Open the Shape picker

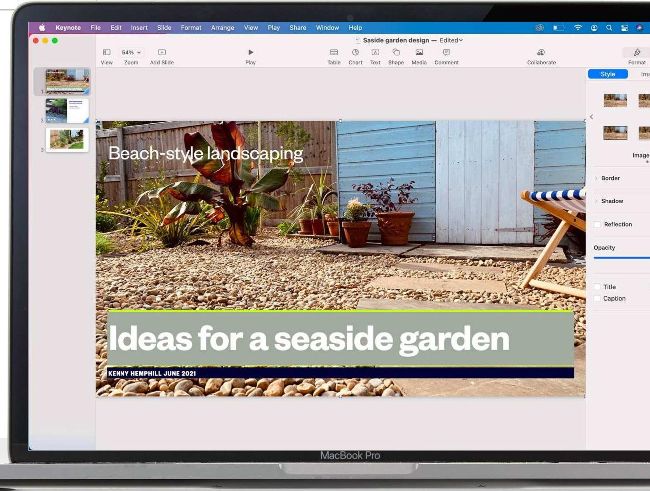[x=396, y=52]
